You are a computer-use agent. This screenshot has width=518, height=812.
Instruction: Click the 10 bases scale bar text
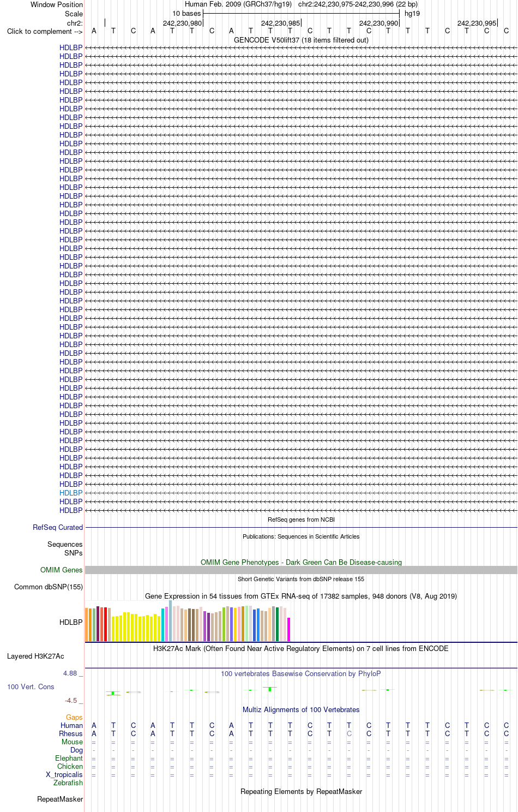(186, 14)
